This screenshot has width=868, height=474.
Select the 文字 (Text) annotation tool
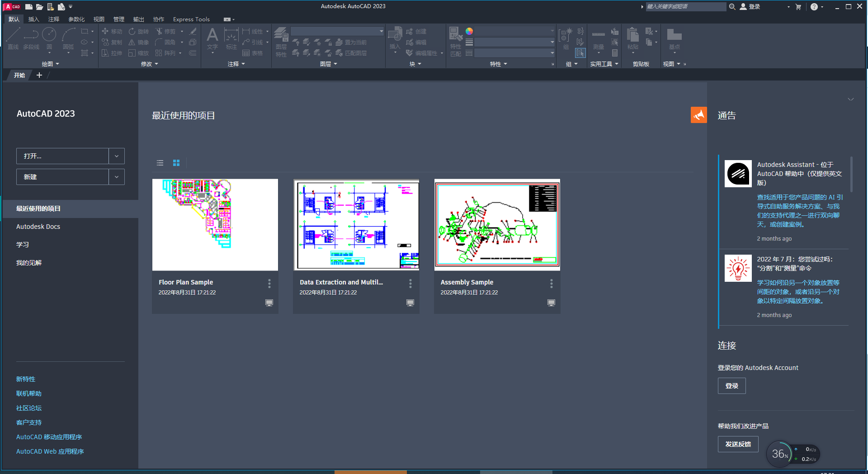click(x=212, y=38)
